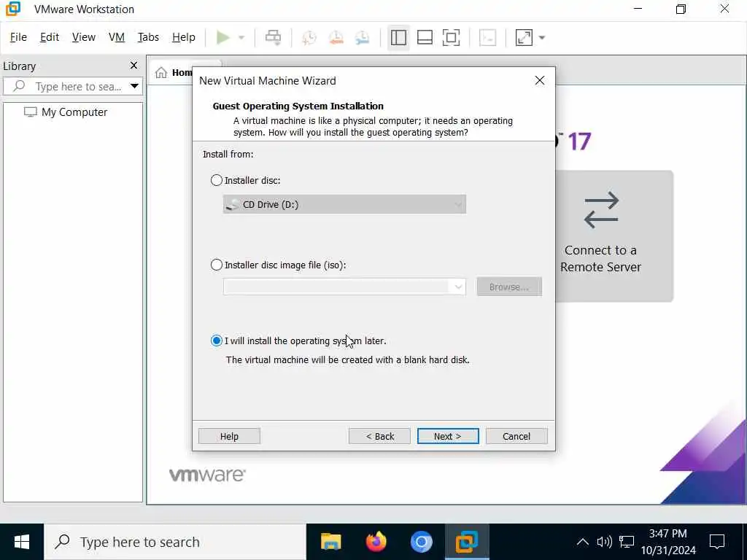Click the volume speaker tray icon
This screenshot has width=747, height=560.
pos(604,542)
